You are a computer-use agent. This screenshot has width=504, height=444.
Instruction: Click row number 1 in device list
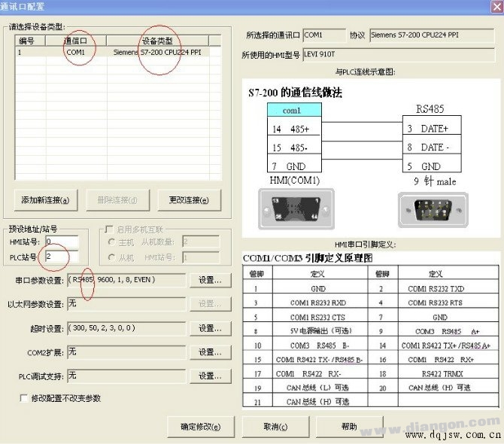(x=20, y=52)
